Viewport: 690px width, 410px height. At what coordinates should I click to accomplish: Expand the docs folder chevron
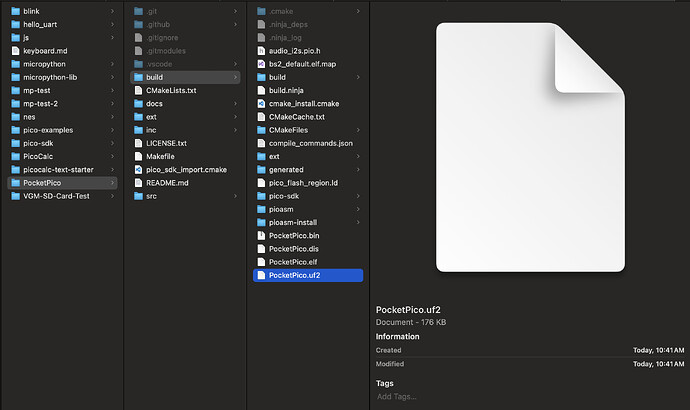point(234,103)
